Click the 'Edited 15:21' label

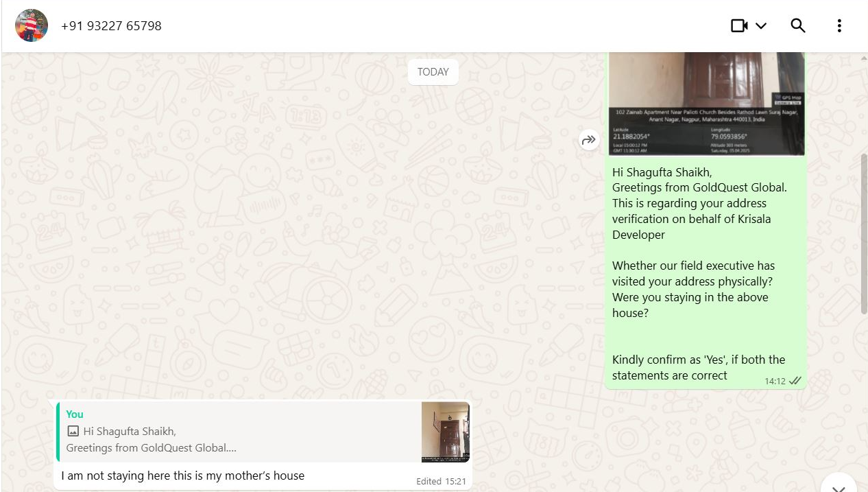click(441, 481)
